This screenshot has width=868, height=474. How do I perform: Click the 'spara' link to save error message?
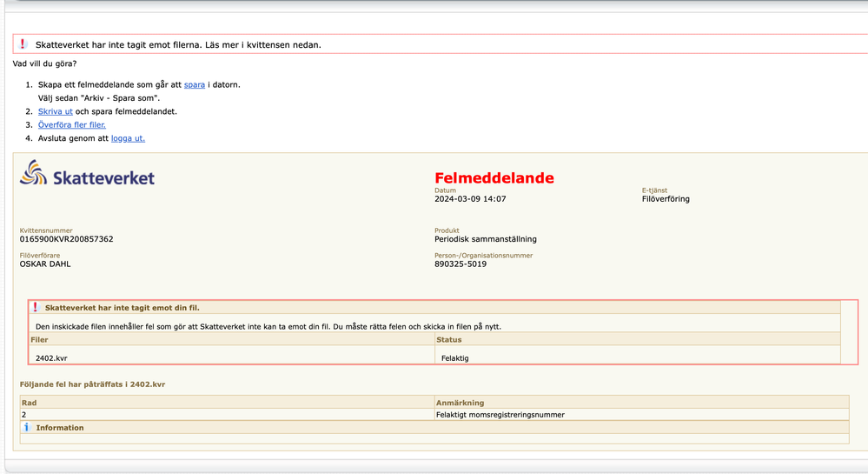pyautogui.click(x=195, y=85)
